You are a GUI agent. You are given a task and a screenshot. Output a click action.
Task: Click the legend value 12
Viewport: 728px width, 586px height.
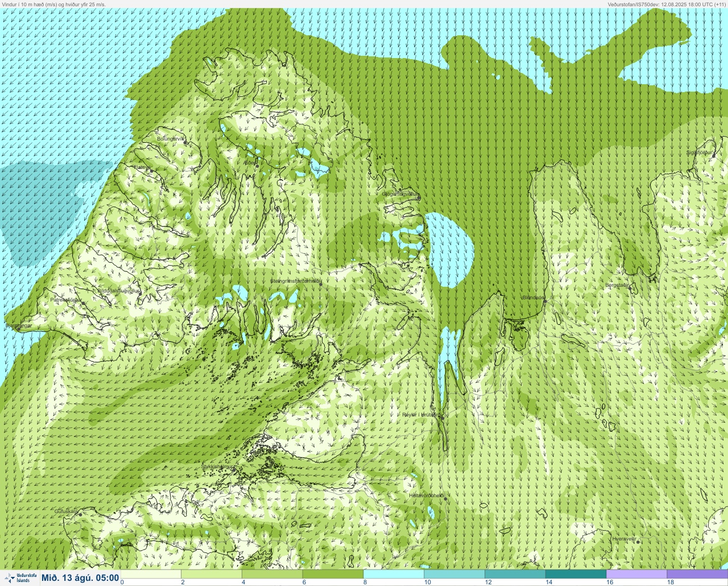point(488,582)
